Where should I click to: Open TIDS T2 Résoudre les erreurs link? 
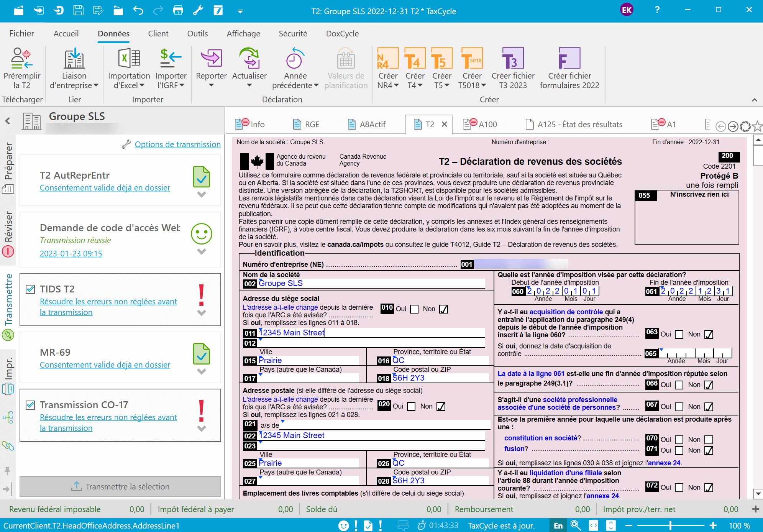108,307
